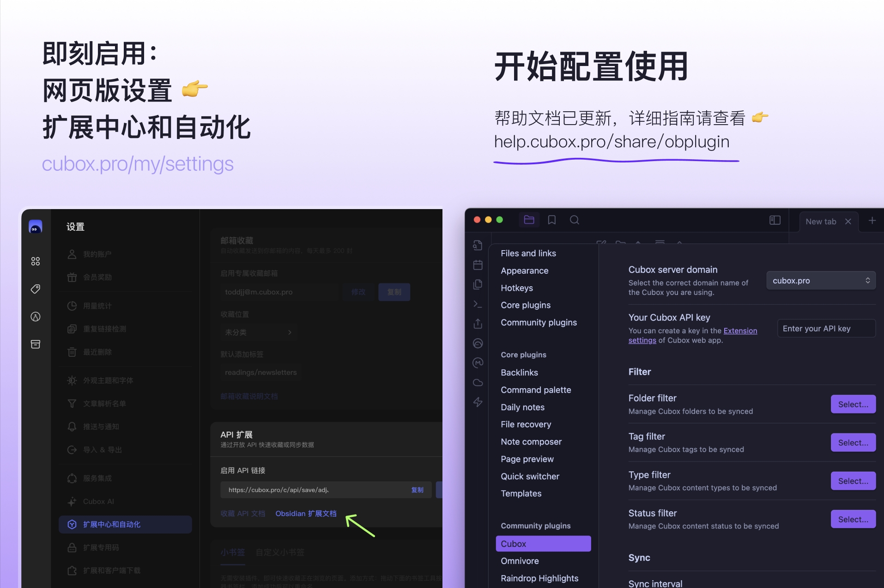
Task: Open 用量统计 settings section
Action: pyautogui.click(x=126, y=306)
